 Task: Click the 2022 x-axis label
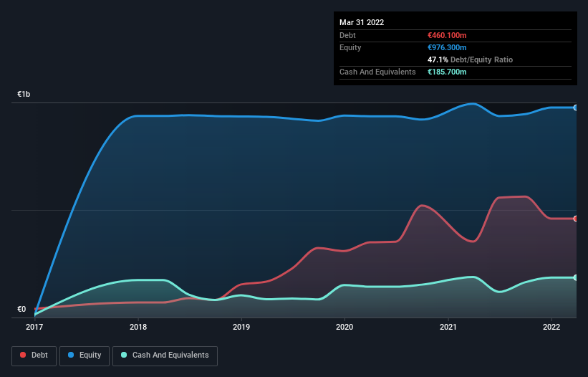point(551,327)
